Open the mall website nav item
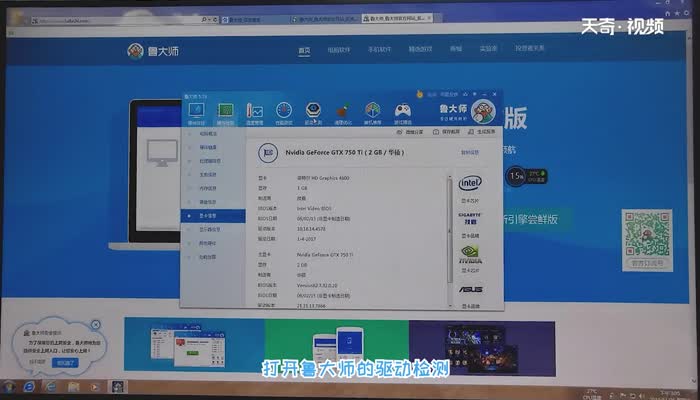Image resolution: width=700 pixels, height=400 pixels. tap(456, 49)
